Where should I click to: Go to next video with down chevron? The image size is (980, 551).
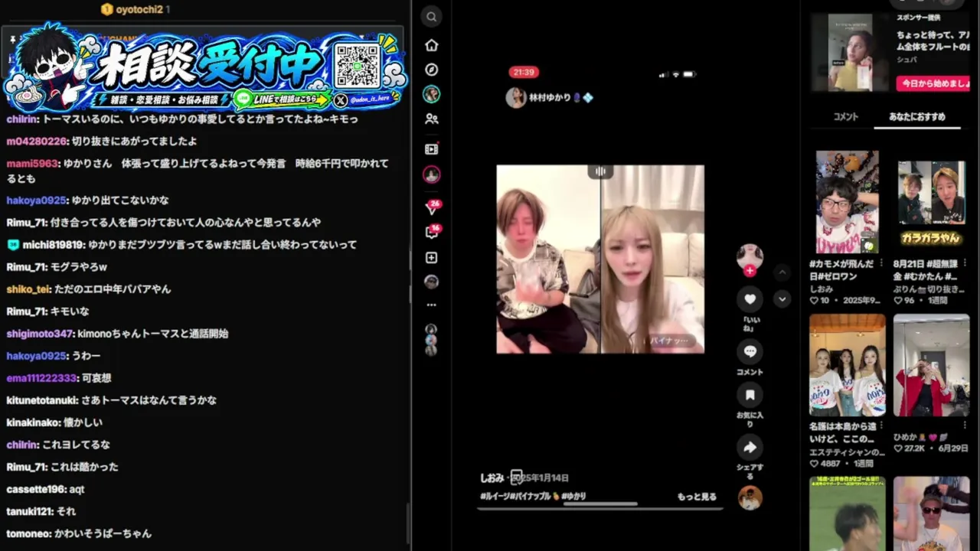[782, 299]
